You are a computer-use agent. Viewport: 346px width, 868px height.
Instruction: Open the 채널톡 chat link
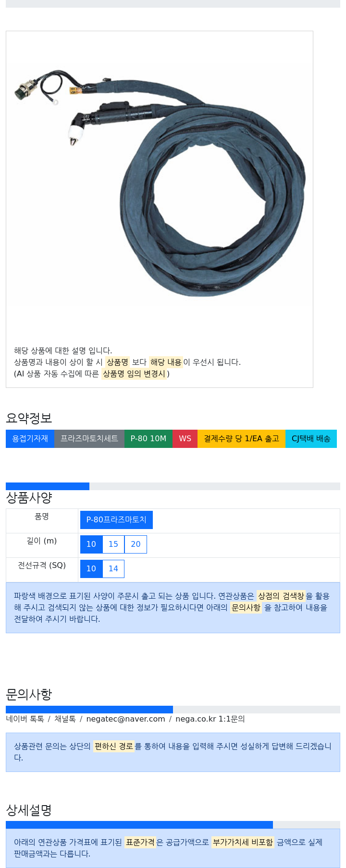65,719
